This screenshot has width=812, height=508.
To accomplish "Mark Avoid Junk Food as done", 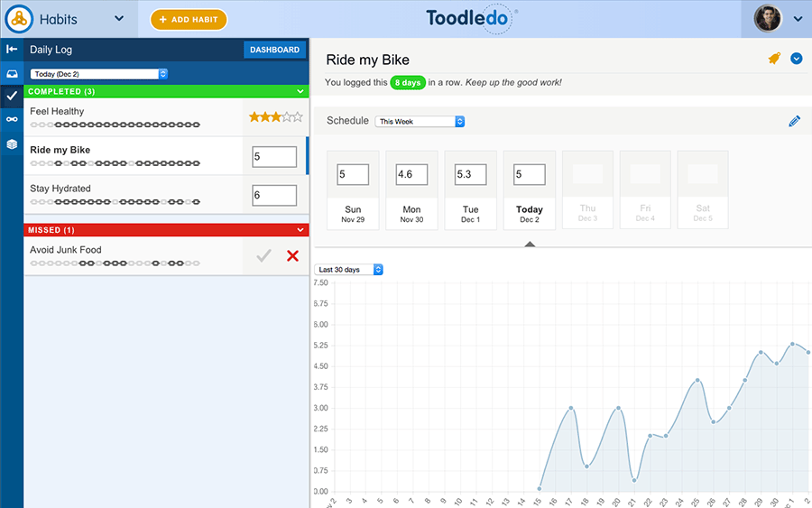I will [263, 256].
